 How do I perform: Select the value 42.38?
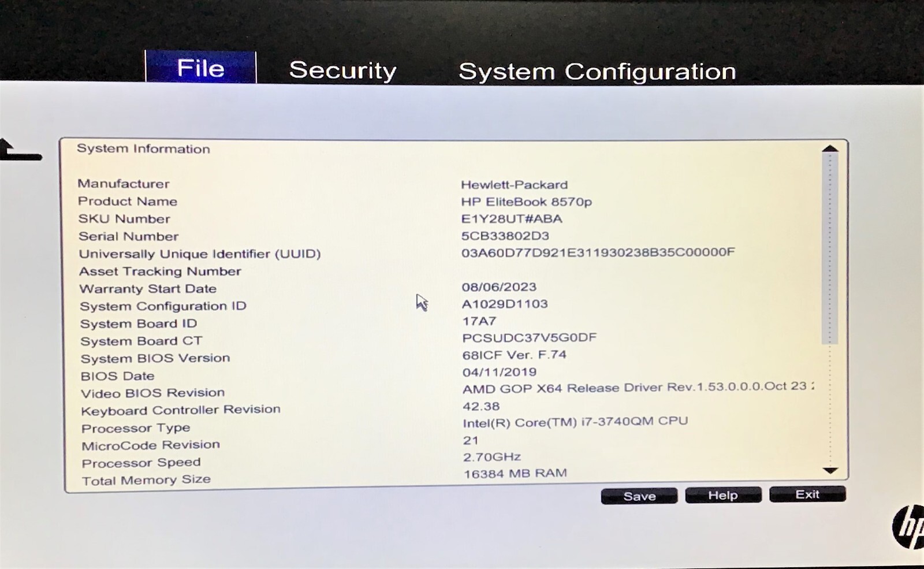[x=481, y=407]
